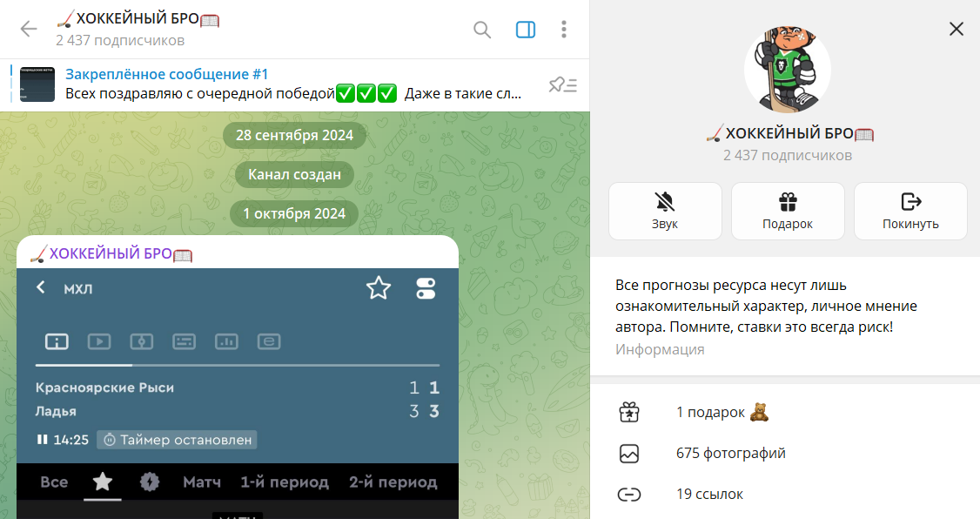Click the toggle switches icon beside the star
This screenshot has height=519, width=980.
tap(426, 288)
